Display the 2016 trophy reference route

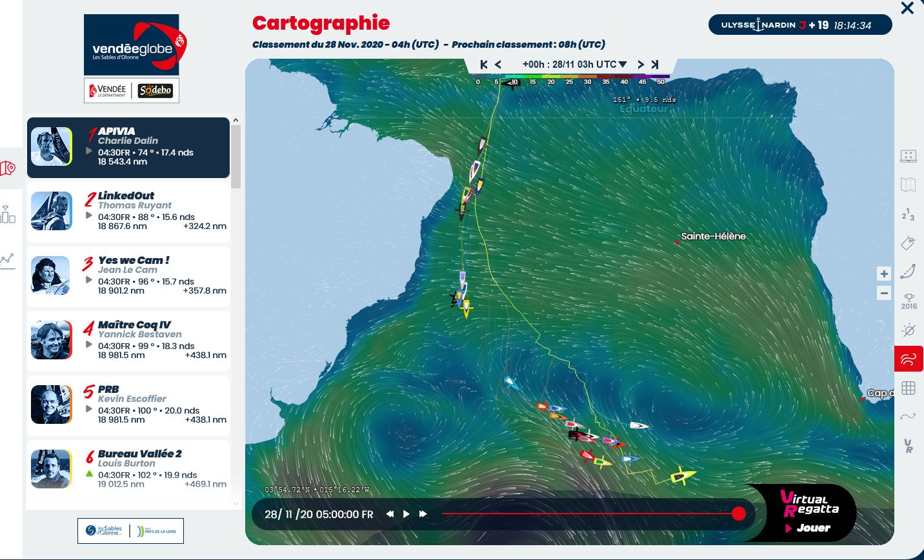click(x=909, y=301)
